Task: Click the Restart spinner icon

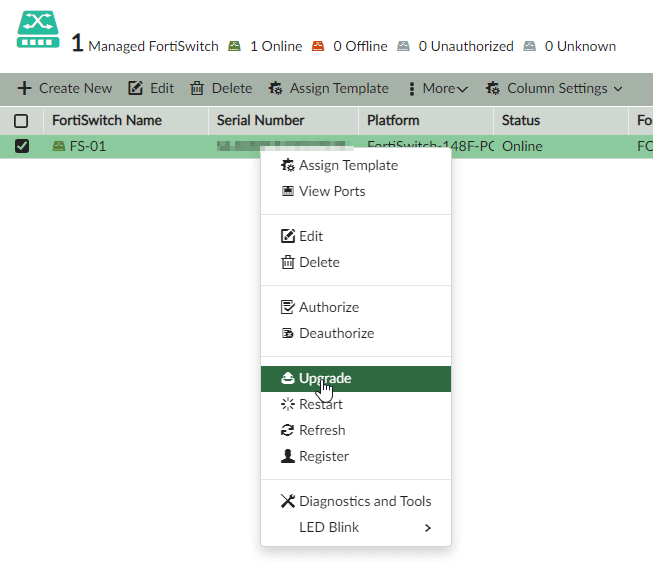Action: click(288, 404)
